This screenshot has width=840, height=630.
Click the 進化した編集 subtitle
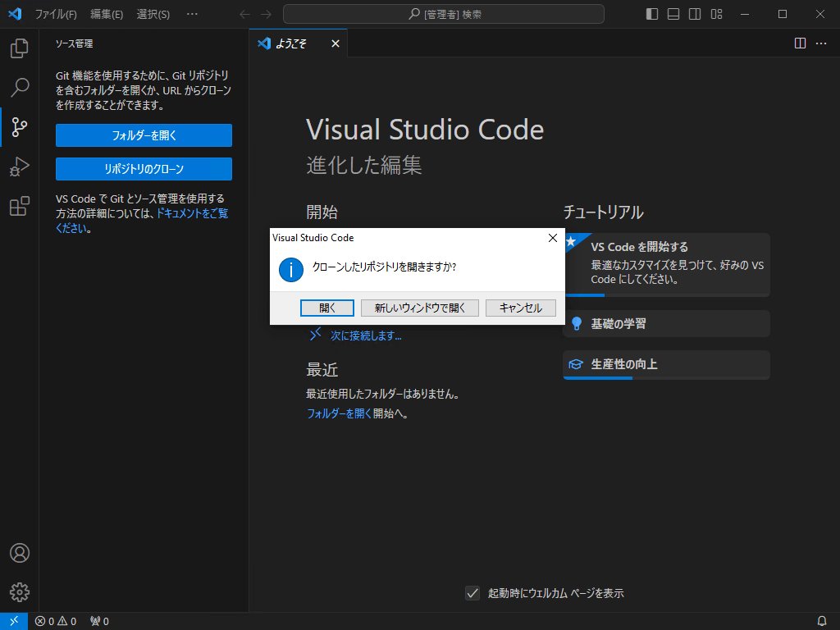coord(364,165)
